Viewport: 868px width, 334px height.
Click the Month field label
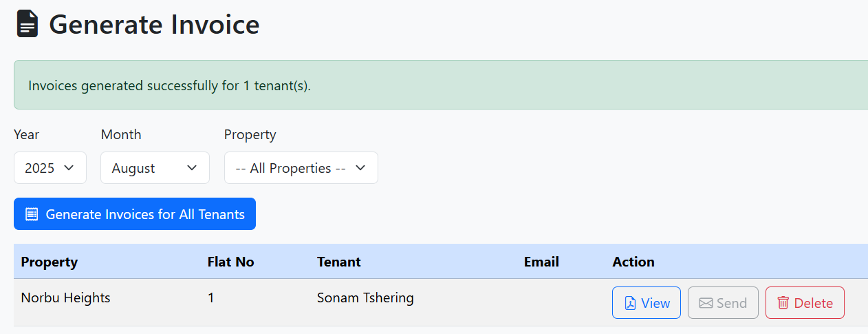(x=120, y=134)
